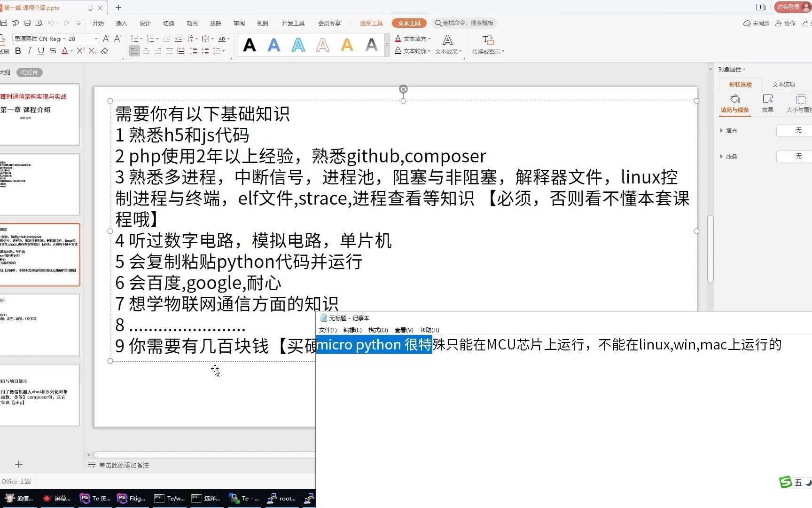The height and width of the screenshot is (508, 812).
Task: Toggle superscript formatting
Action: pyautogui.click(x=80, y=51)
